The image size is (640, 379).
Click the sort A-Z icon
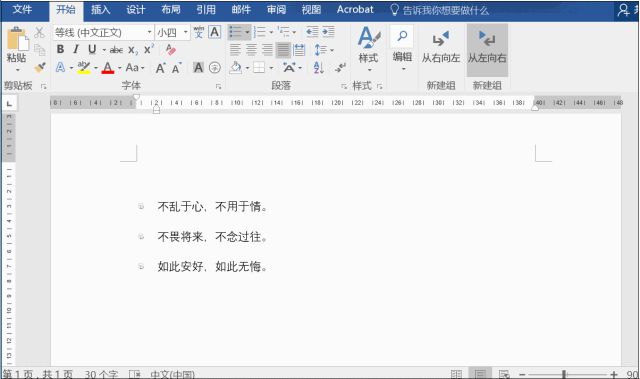(x=319, y=68)
